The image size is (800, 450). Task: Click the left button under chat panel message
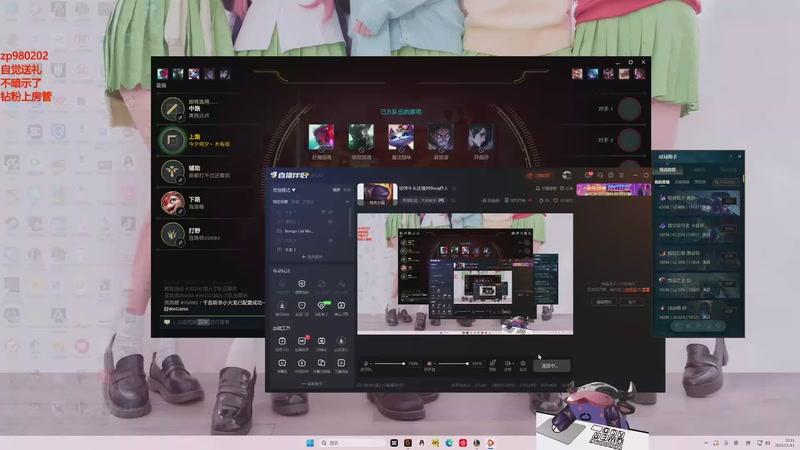(604, 302)
